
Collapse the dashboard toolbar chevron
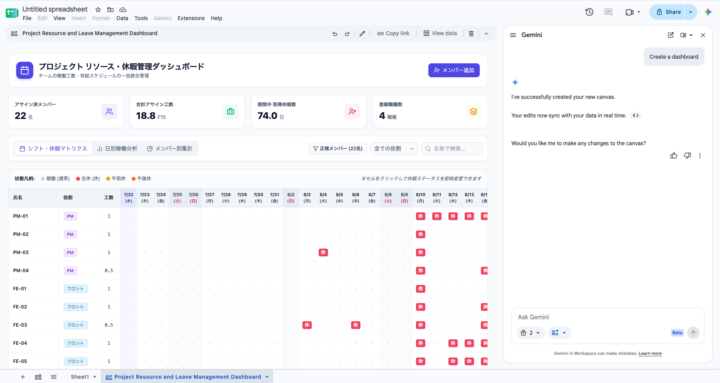(x=486, y=34)
